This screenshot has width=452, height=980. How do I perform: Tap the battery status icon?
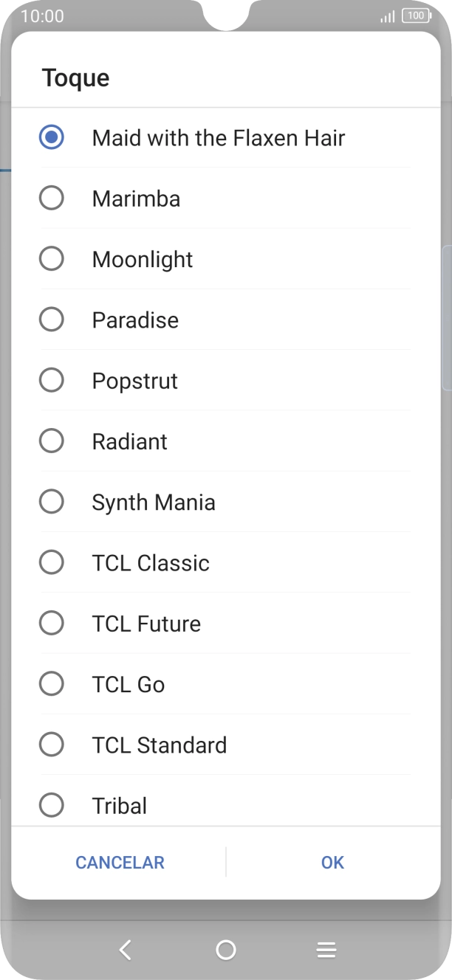417,15
